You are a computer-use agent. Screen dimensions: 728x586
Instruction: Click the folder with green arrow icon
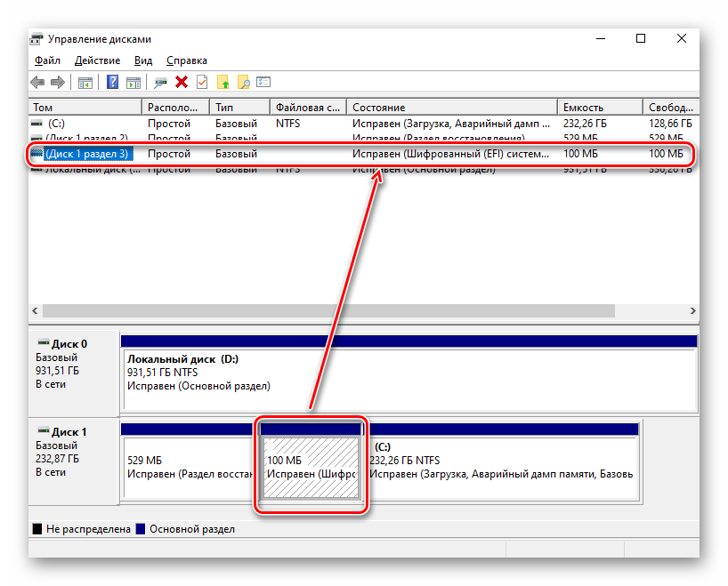click(x=223, y=83)
